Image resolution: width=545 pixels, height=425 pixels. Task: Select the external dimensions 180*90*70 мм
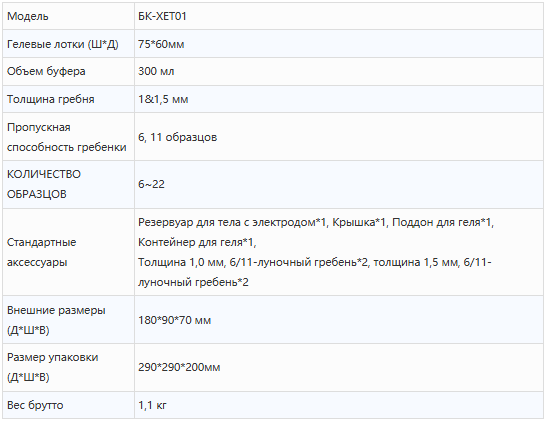174,320
